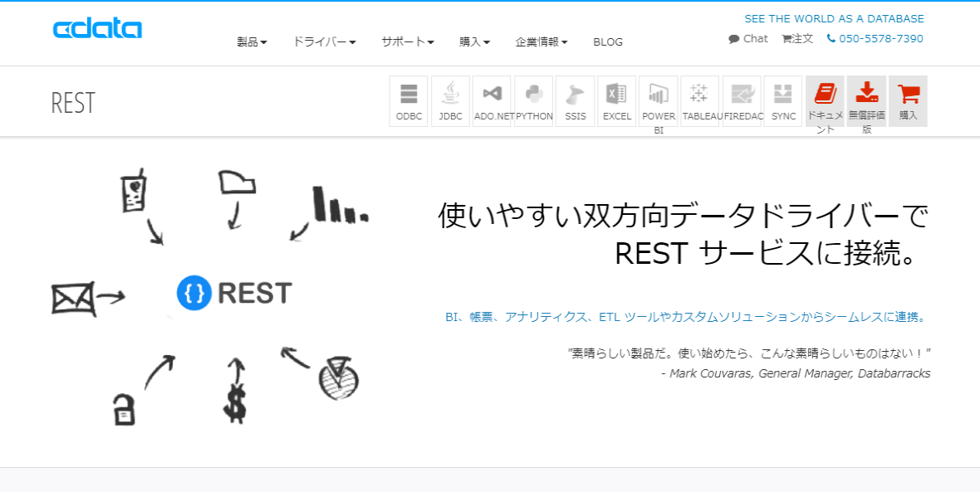Click the blue BI、帳票、アナリティクス subtitle text
980x492 pixels.
click(685, 317)
